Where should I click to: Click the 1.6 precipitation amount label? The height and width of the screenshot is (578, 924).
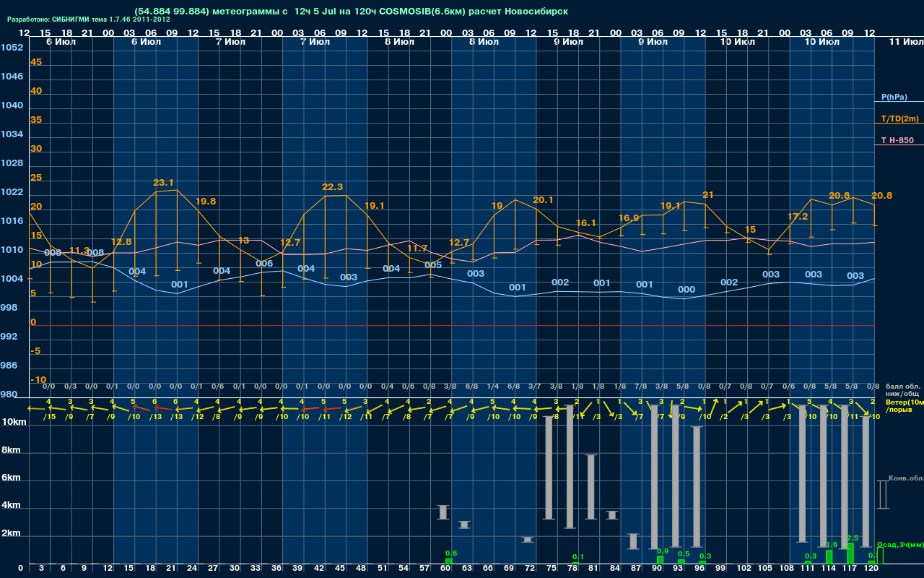(832, 544)
